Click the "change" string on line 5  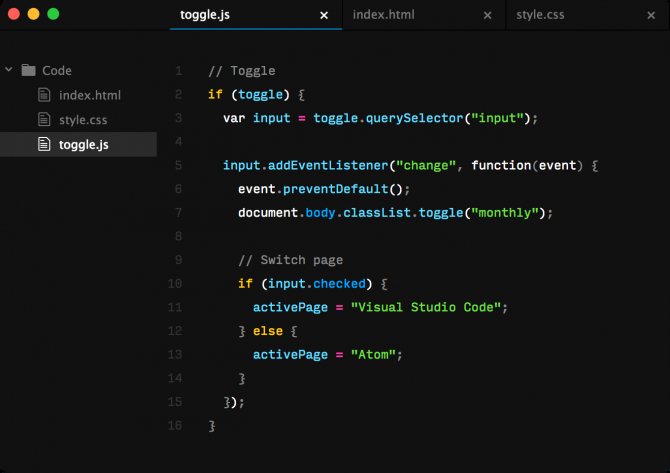[x=426, y=165]
